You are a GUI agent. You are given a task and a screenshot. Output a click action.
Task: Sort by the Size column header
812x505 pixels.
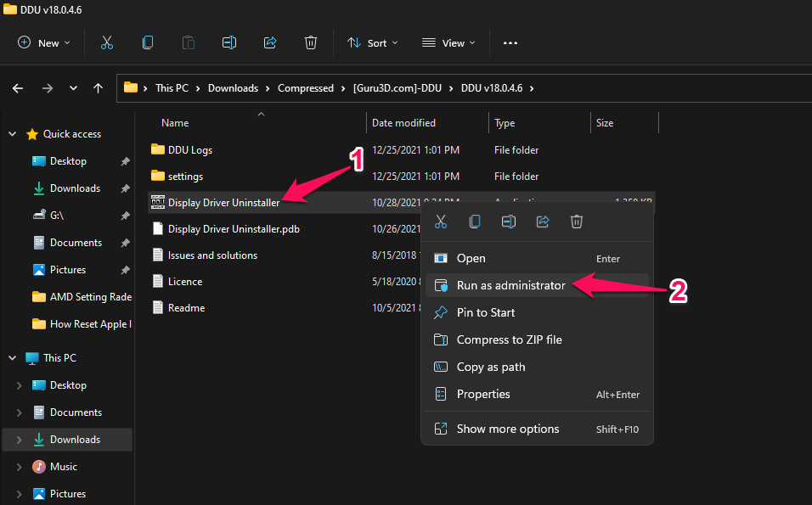pyautogui.click(x=605, y=122)
